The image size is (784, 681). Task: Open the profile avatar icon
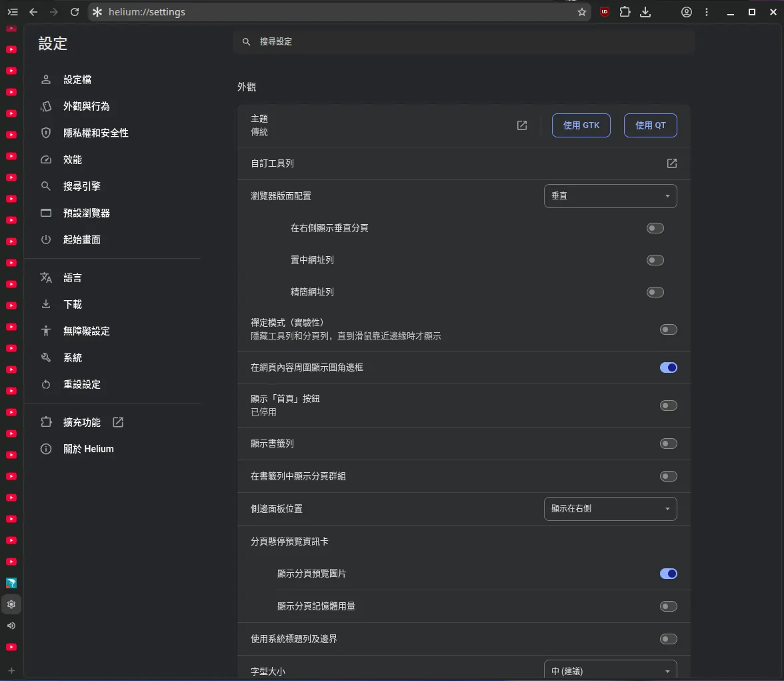point(687,12)
